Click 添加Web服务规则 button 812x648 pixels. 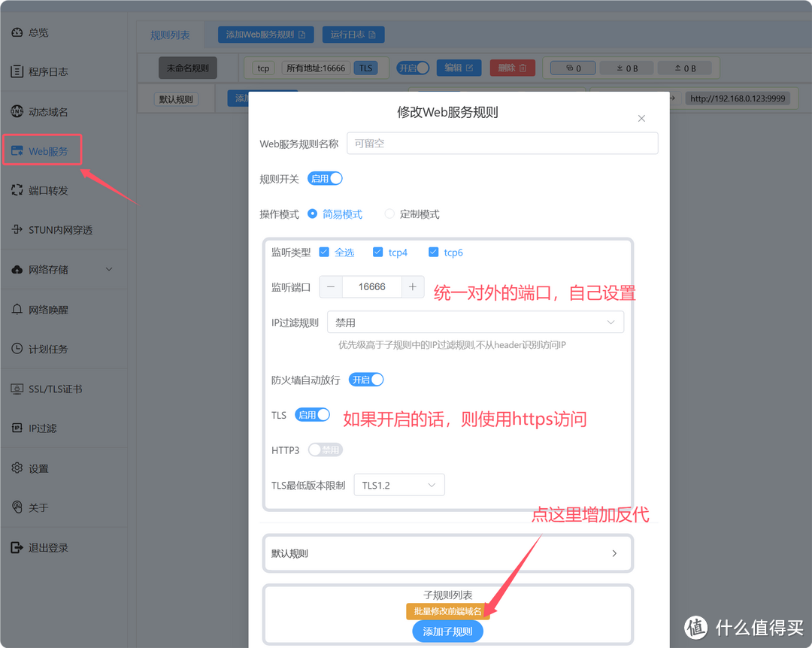[265, 35]
